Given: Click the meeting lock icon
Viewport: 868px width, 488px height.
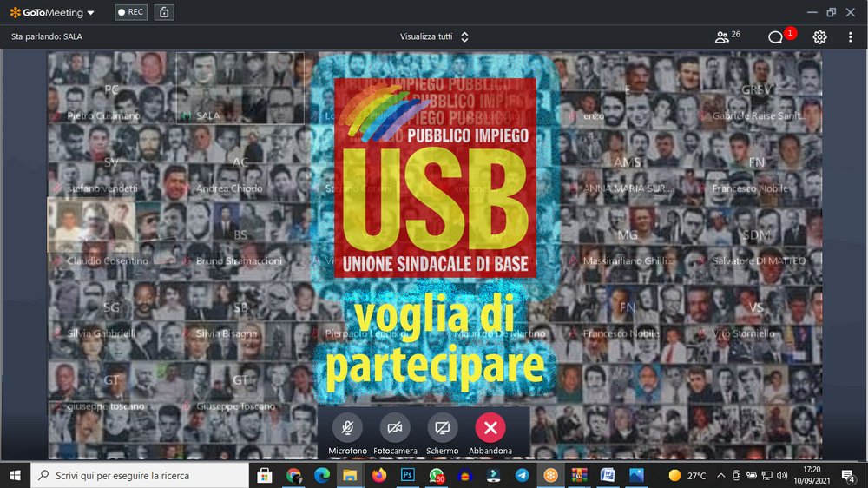Looking at the screenshot, I should [164, 12].
